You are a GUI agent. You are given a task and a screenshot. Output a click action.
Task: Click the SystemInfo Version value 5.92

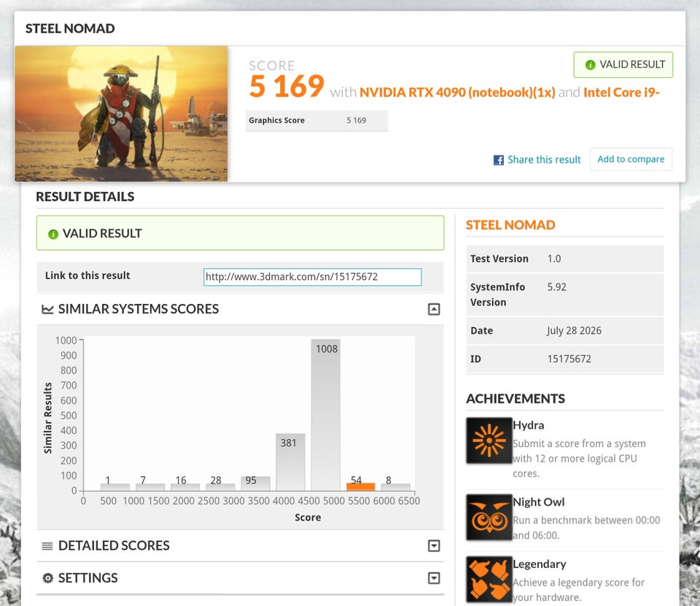click(x=556, y=287)
